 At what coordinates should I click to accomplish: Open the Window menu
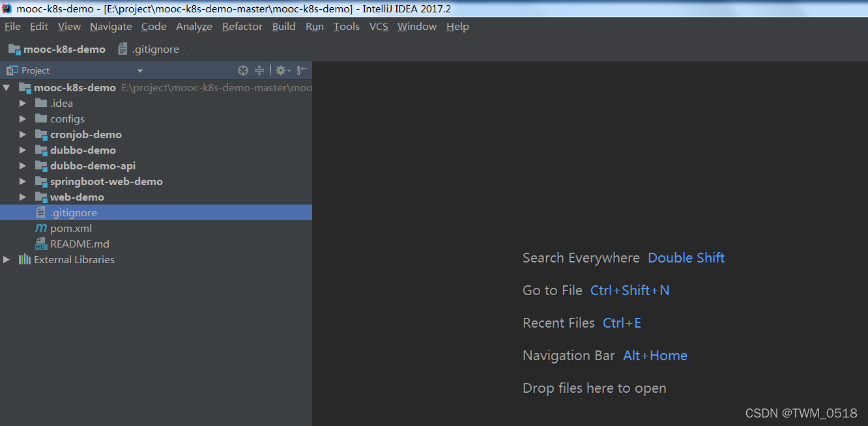[417, 27]
